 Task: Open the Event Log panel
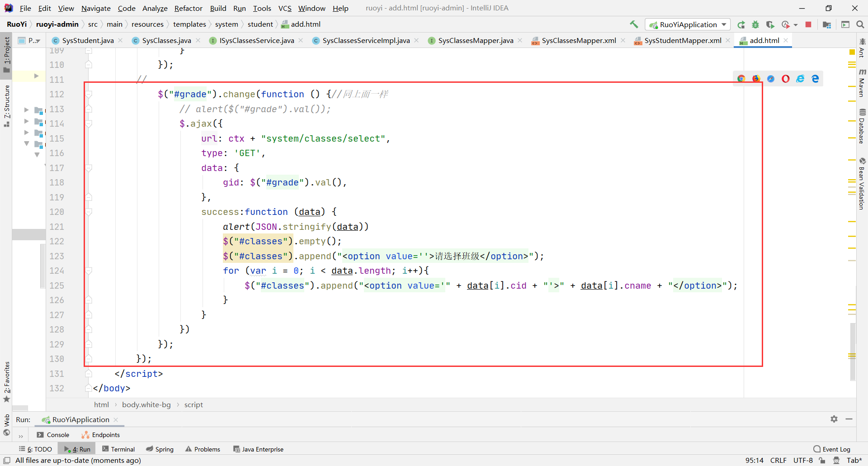pos(832,449)
